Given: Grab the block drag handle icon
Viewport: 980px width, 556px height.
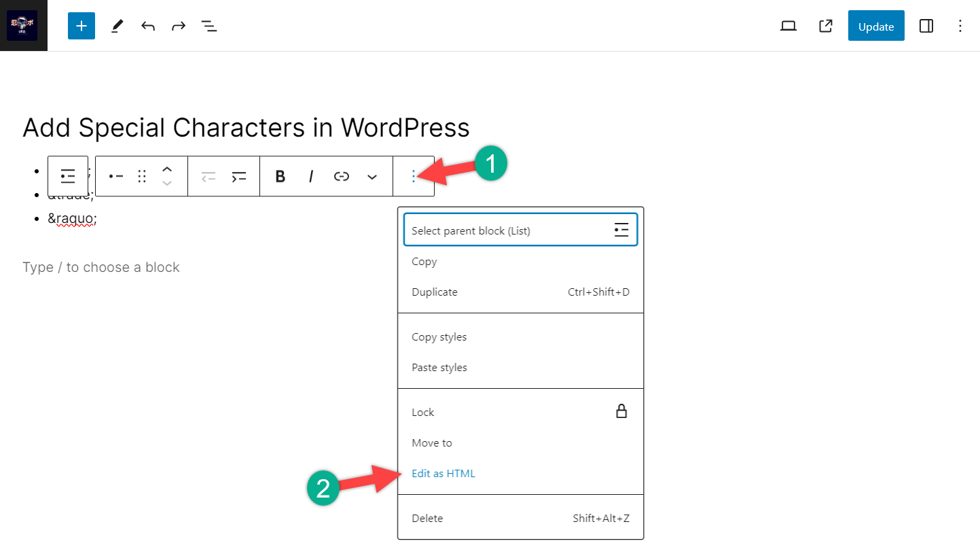Looking at the screenshot, I should point(141,176).
